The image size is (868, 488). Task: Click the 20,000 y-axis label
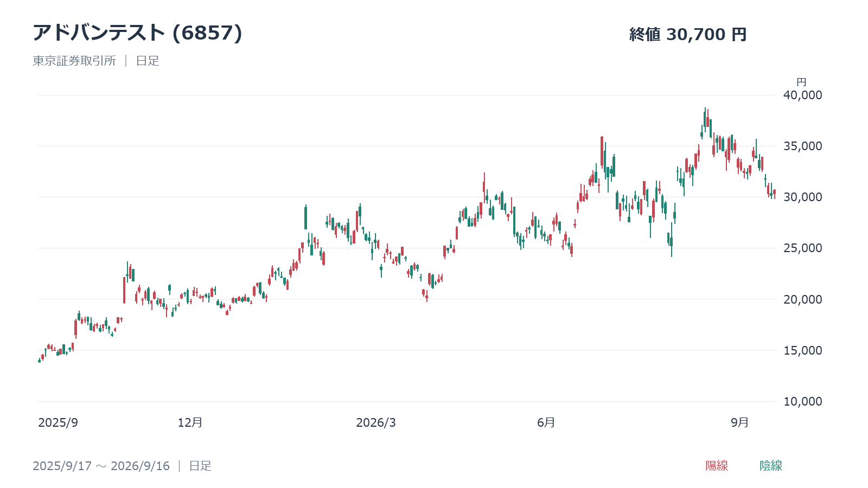802,299
